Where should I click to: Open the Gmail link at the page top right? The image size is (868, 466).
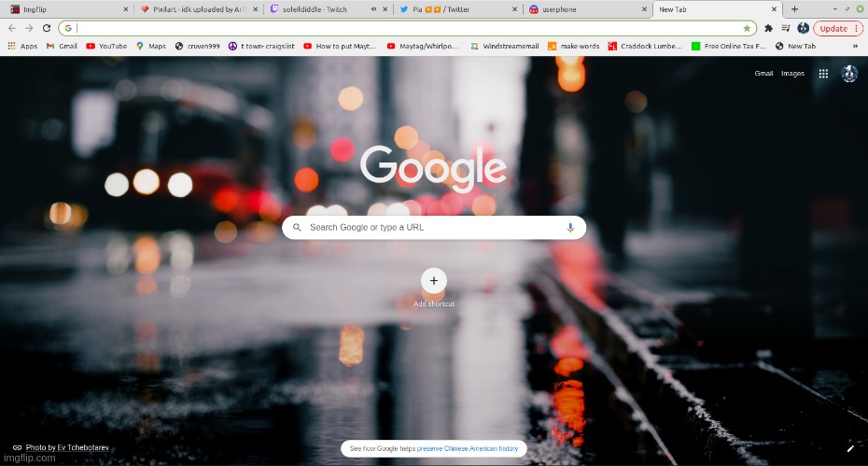(x=763, y=73)
